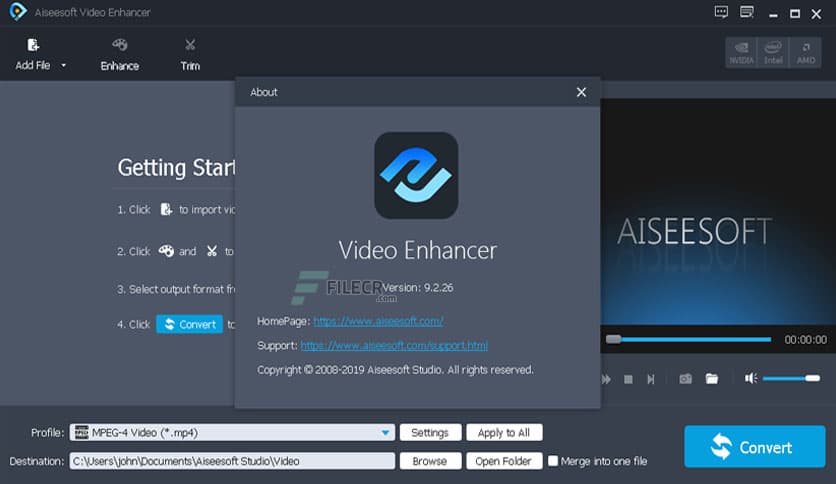Close the About dialog

pyautogui.click(x=581, y=92)
